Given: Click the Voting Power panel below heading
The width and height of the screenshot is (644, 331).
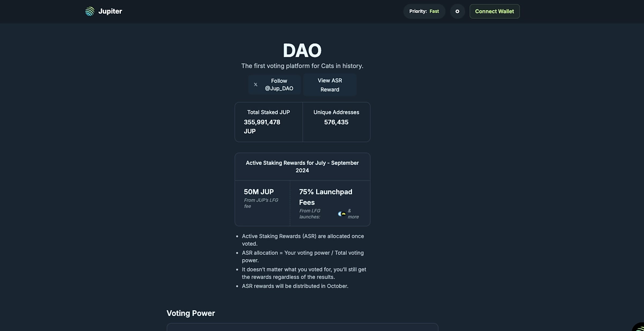Looking at the screenshot, I should click(x=302, y=327).
